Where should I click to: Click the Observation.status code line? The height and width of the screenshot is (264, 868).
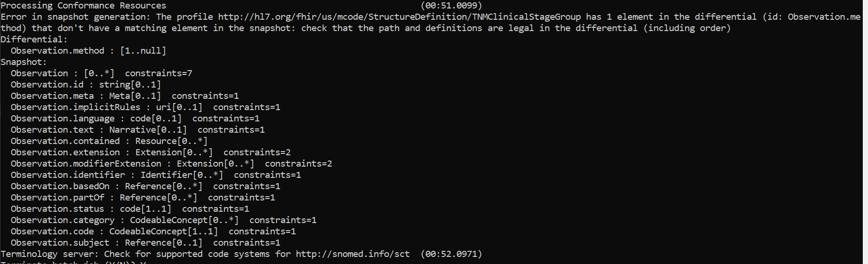tap(130, 209)
